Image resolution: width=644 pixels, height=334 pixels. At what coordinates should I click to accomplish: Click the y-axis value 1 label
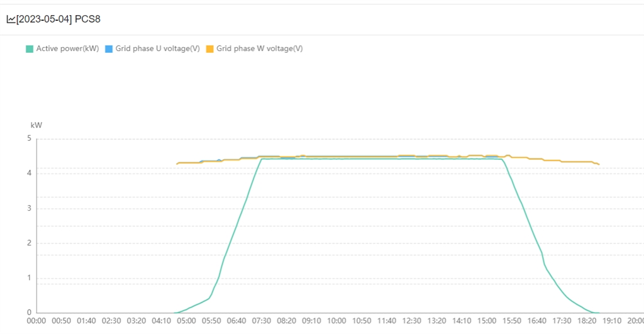(x=29, y=278)
